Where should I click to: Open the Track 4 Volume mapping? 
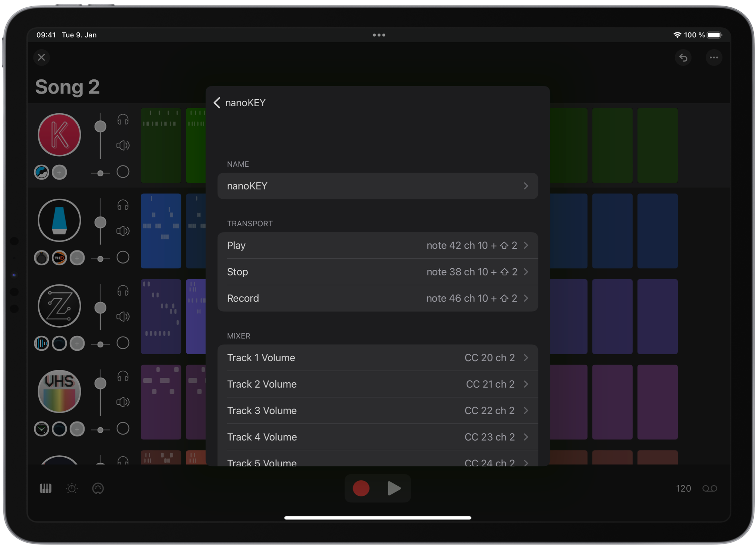377,437
